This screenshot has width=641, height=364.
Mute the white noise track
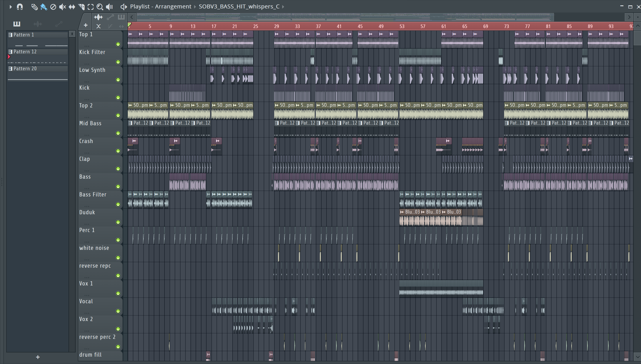click(x=118, y=258)
